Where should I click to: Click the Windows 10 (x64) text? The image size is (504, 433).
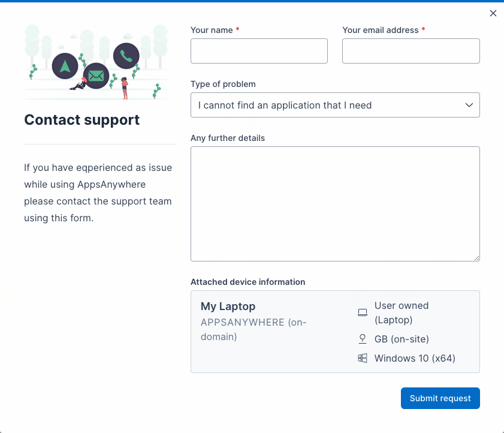tap(415, 359)
